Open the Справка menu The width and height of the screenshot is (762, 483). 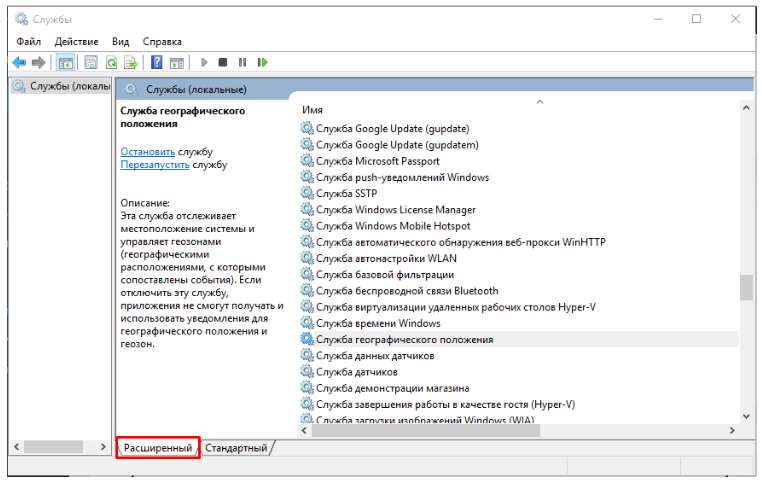(162, 42)
